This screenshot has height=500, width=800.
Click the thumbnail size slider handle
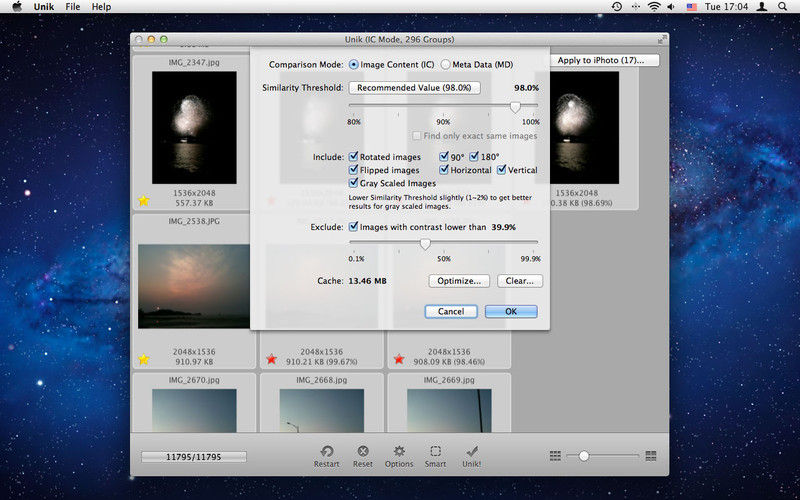coord(584,456)
